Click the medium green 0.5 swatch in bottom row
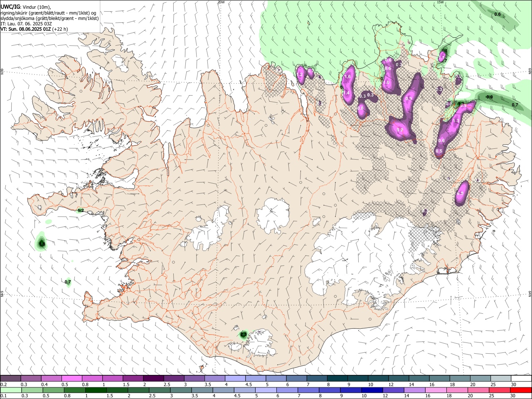This screenshot has height=399, width=532. point(54,390)
